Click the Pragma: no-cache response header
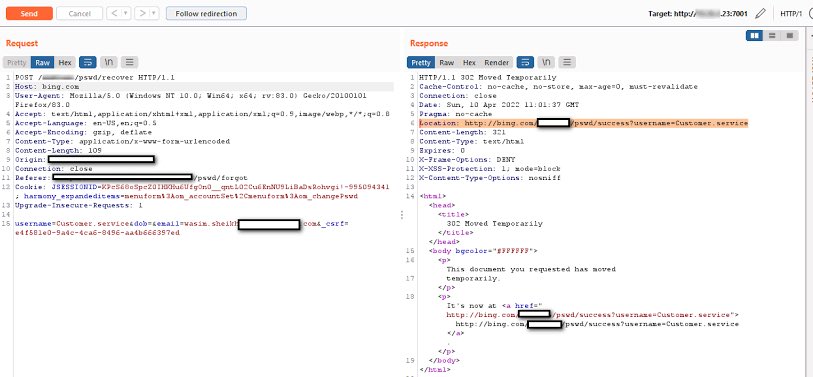The image size is (813, 377). point(455,114)
